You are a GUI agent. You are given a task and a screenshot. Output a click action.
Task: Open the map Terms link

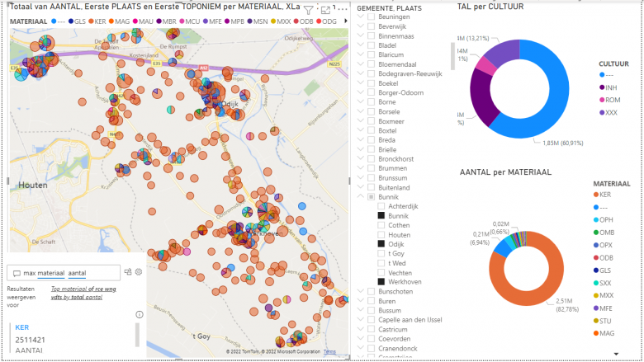coord(330,351)
